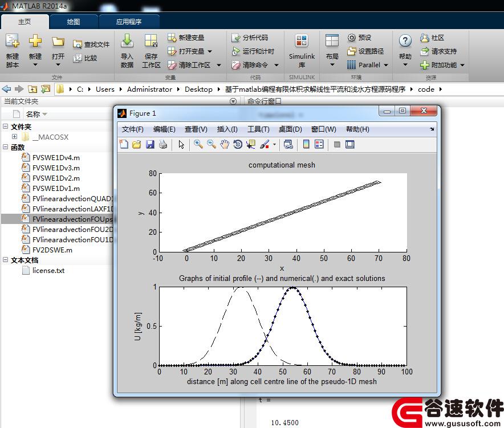Viewport: 504px width, 428px height.
Task: Click the up one level folder icon
Action: click(32, 89)
